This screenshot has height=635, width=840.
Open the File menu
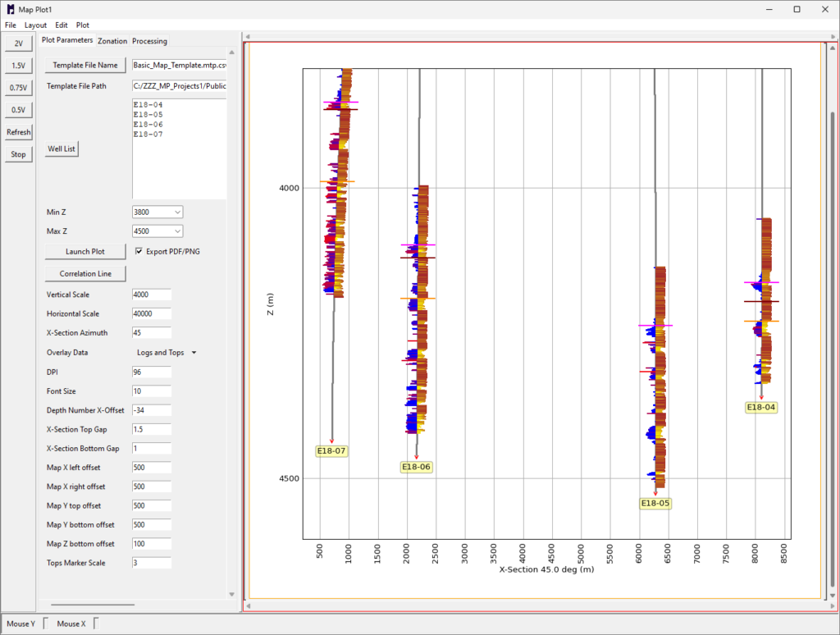[x=10, y=25]
